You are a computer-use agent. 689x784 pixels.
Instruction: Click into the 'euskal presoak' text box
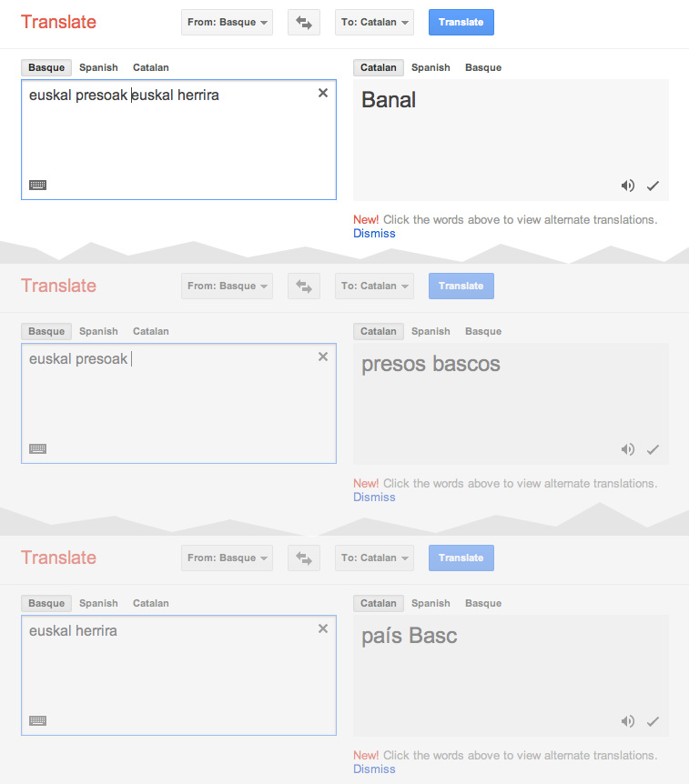[178, 409]
